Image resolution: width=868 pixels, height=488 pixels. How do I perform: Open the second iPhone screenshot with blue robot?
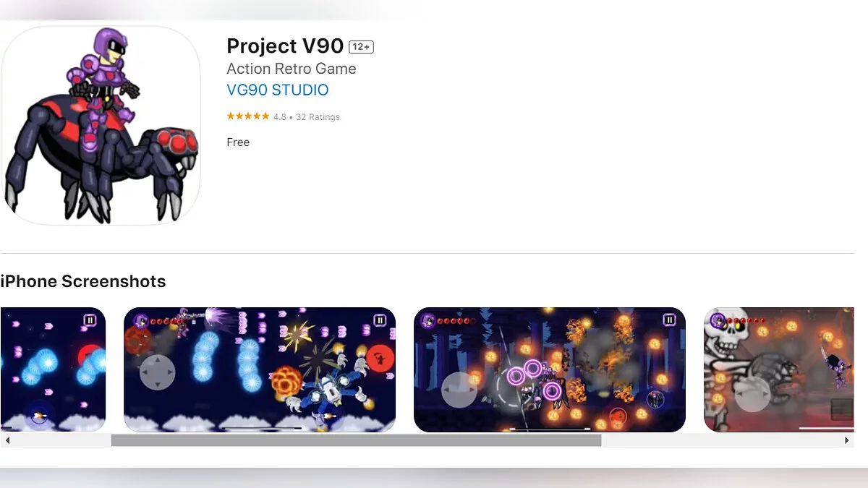click(260, 370)
